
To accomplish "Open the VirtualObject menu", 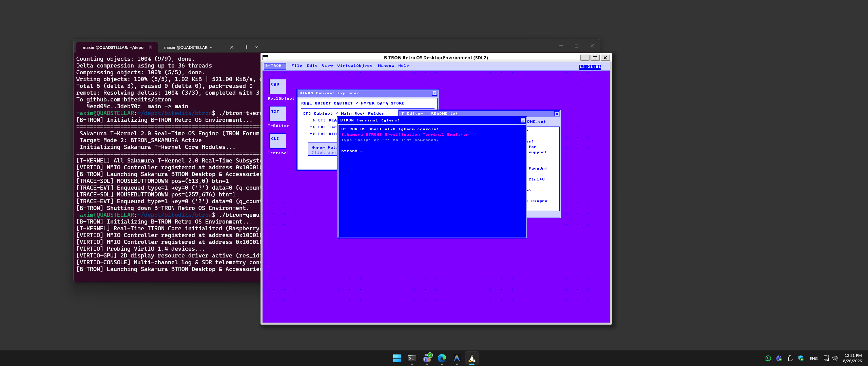I will [355, 66].
